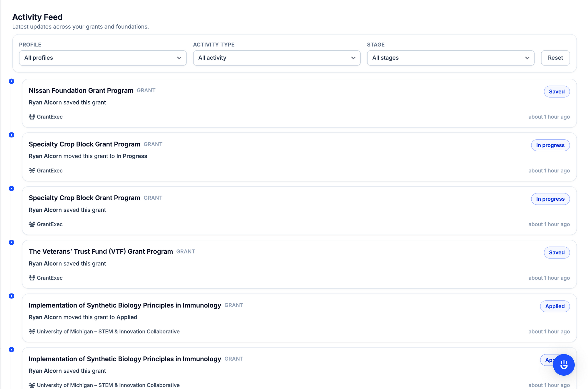588x389 pixels.
Task: Click the University of Michigan organization icon
Action: coord(32,331)
